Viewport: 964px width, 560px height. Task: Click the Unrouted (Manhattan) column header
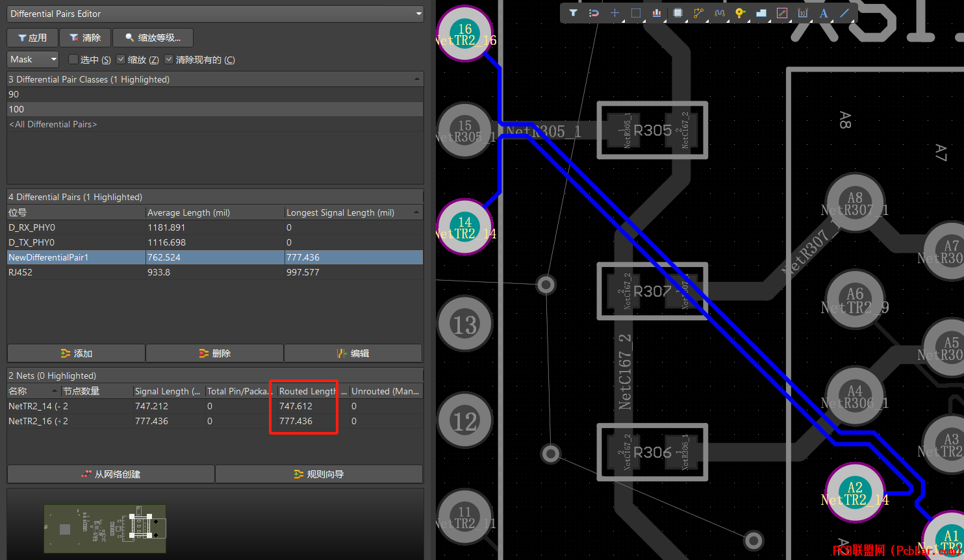[386, 391]
